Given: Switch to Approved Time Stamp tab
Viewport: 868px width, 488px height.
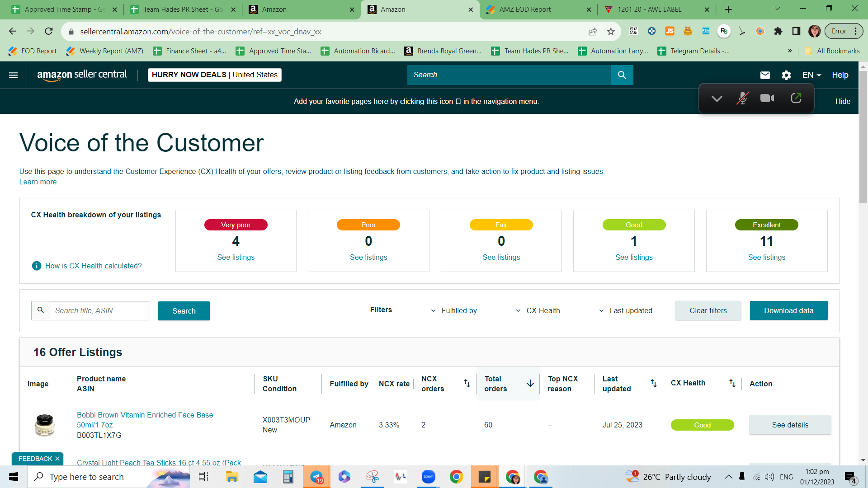Looking at the screenshot, I should (x=64, y=9).
